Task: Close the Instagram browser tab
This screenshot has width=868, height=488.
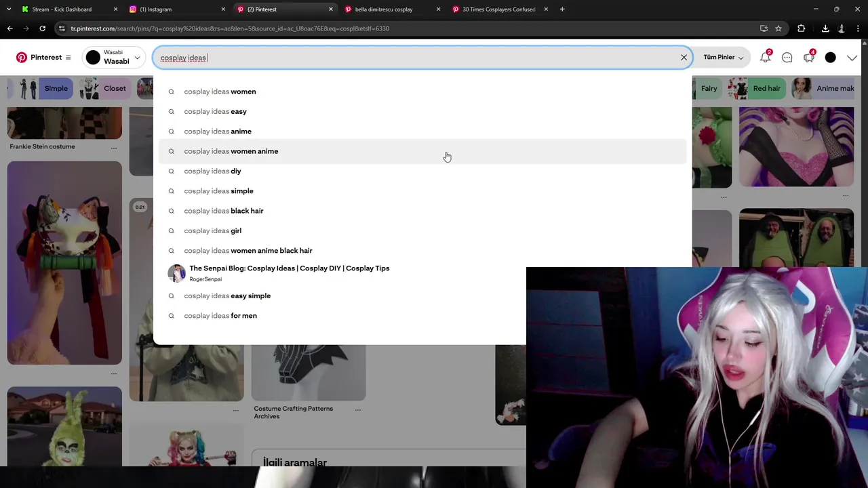Action: click(223, 9)
